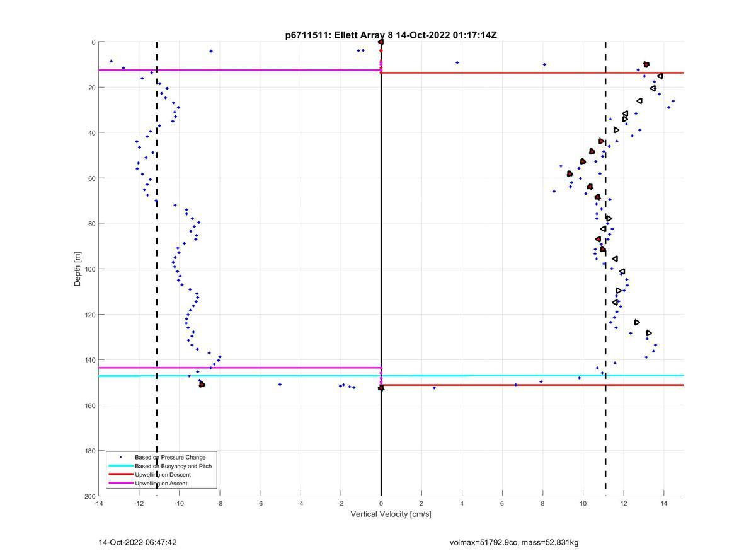Click the red-filled marker near 13 cm/s at 10 m
Viewport: 756px width, 558px height.
(646, 65)
